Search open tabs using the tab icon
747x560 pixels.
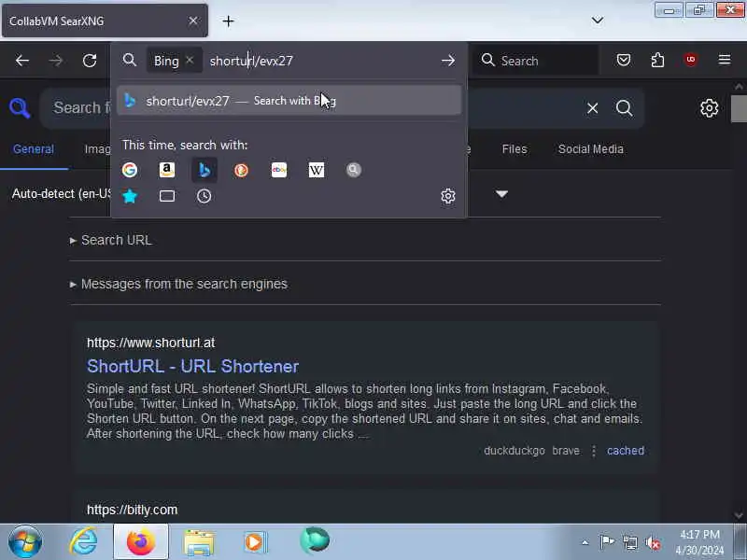click(167, 196)
